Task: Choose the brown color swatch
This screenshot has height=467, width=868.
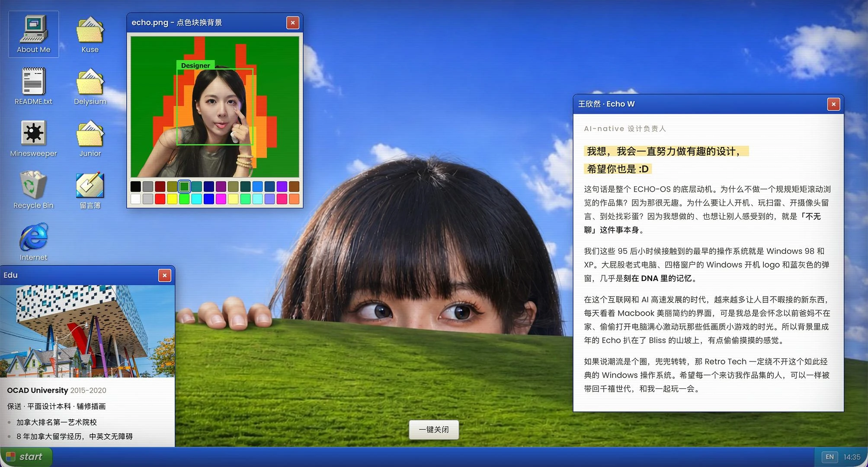Action: [294, 186]
